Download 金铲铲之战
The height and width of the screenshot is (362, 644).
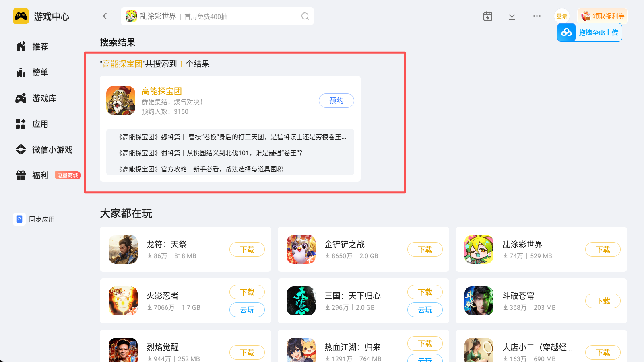pyautogui.click(x=425, y=249)
